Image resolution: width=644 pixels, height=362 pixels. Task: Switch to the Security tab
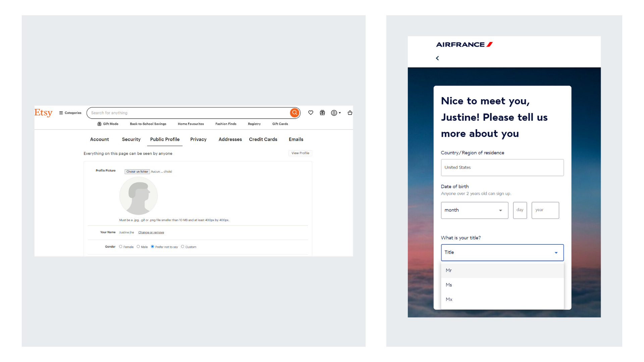[131, 139]
